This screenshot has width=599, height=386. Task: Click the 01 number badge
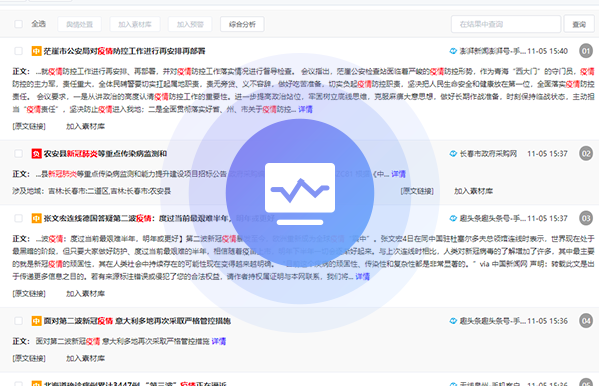586,51
